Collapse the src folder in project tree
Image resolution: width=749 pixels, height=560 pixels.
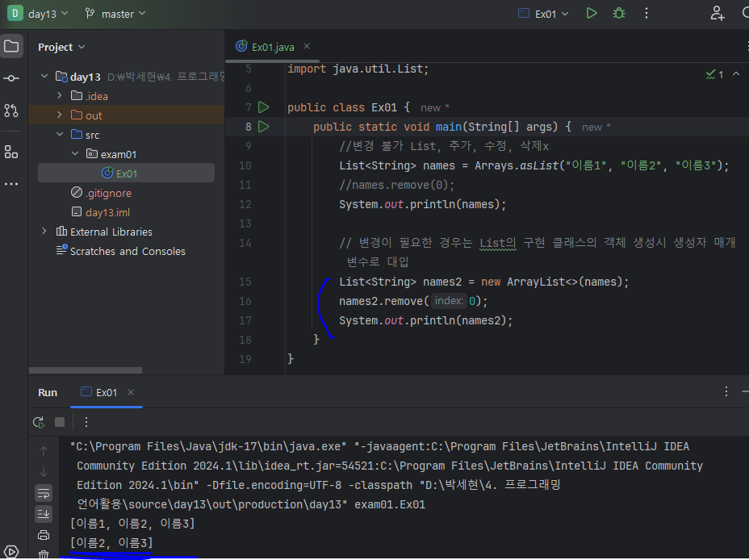(x=60, y=135)
